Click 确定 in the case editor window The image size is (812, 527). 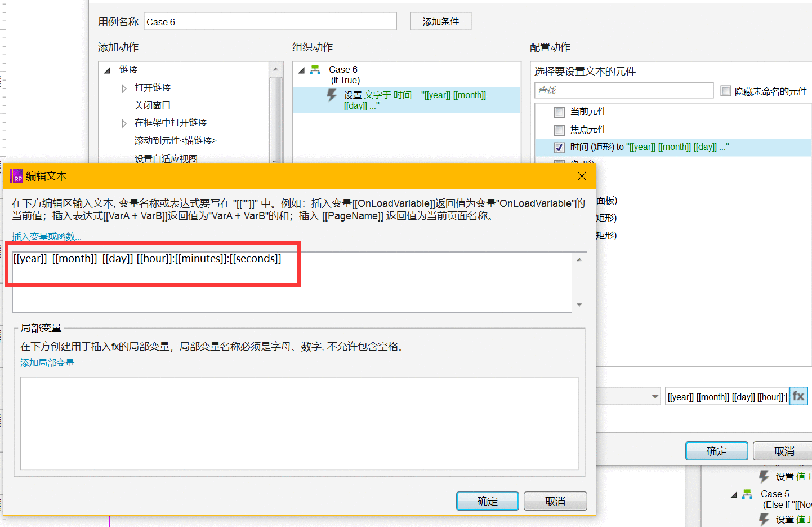(716, 451)
